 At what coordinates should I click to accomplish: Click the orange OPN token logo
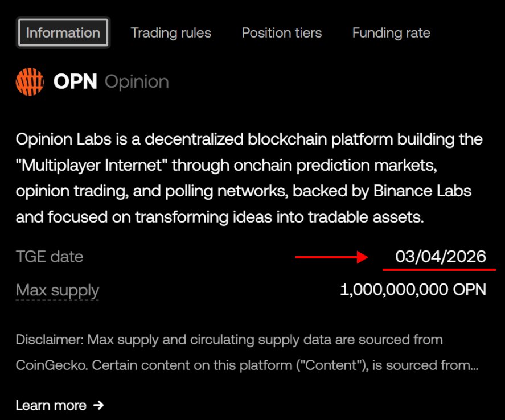[x=30, y=81]
